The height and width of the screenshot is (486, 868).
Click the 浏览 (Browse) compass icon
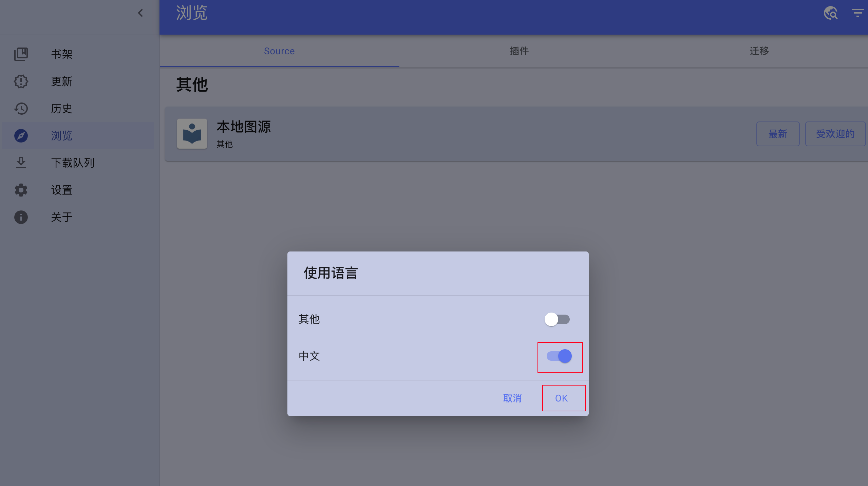pyautogui.click(x=21, y=136)
